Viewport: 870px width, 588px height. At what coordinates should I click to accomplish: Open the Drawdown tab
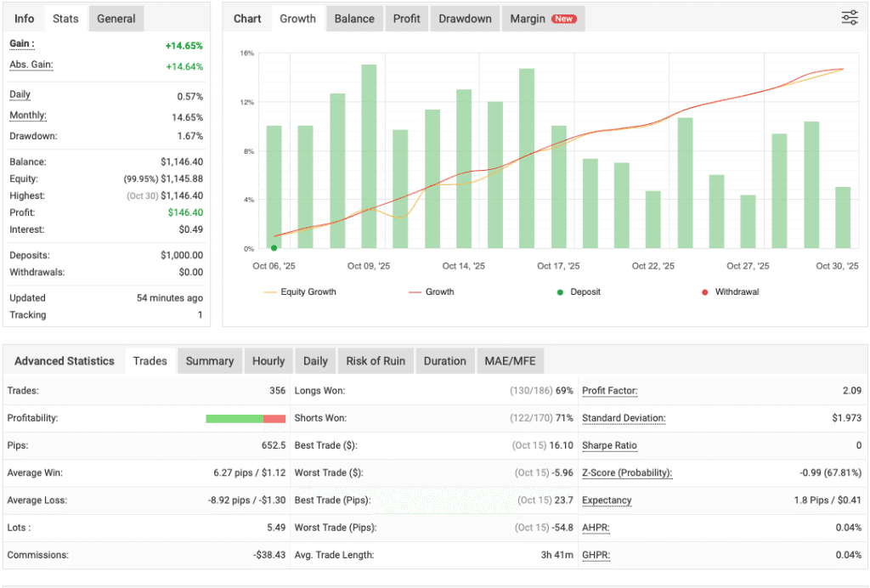pos(464,18)
